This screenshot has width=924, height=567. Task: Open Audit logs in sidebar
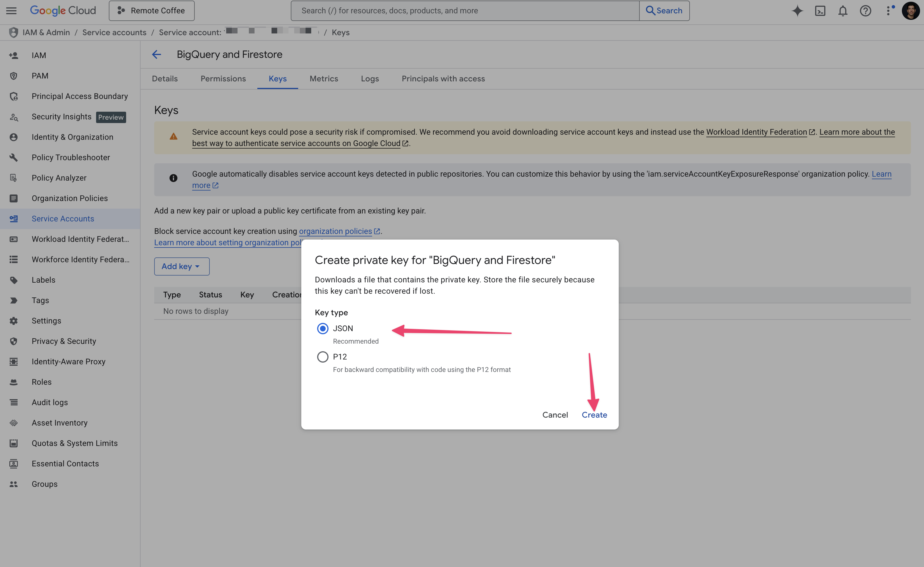click(50, 402)
